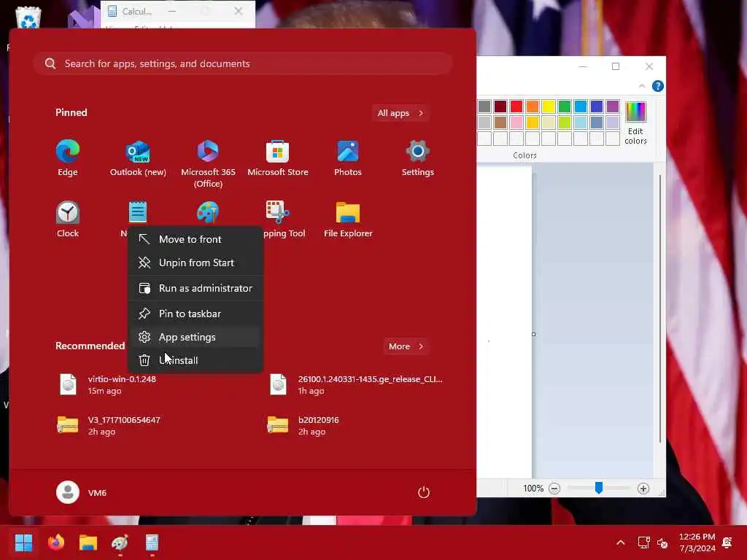Open Edit colors in Paint
The height and width of the screenshot is (560, 747).
[635, 122]
